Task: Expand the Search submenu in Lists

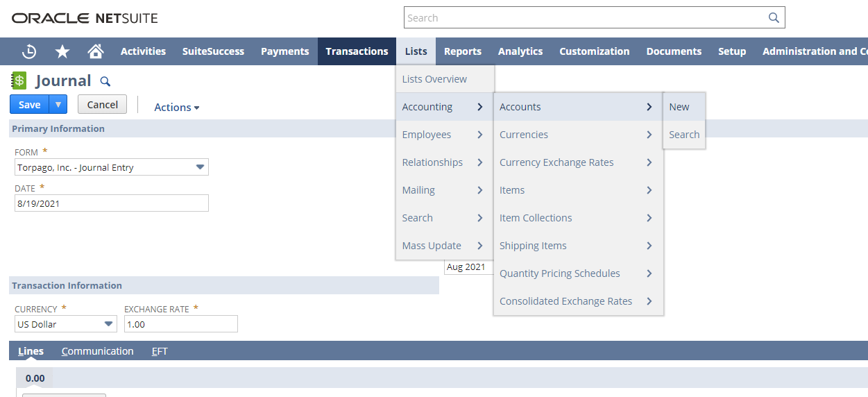Action: [x=445, y=218]
